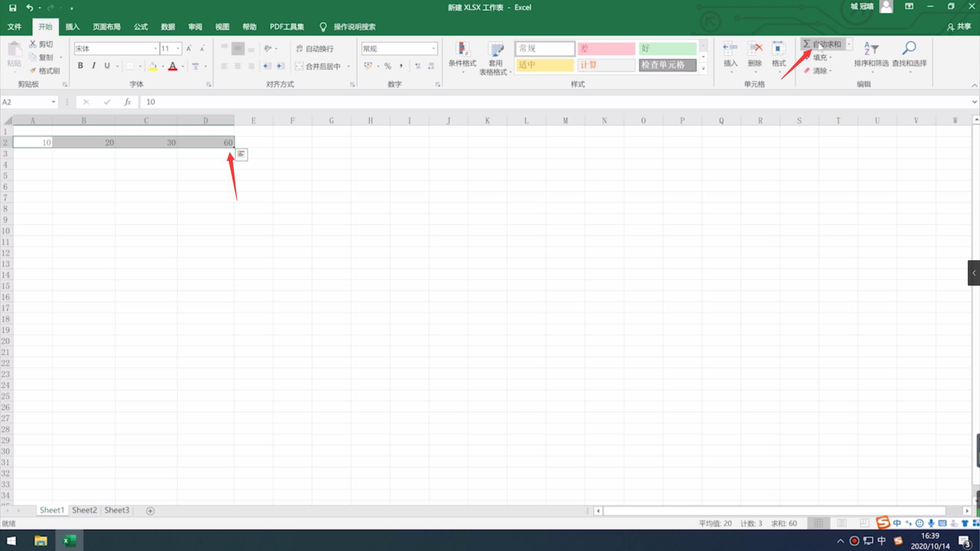Apply comma style number format

(x=401, y=66)
